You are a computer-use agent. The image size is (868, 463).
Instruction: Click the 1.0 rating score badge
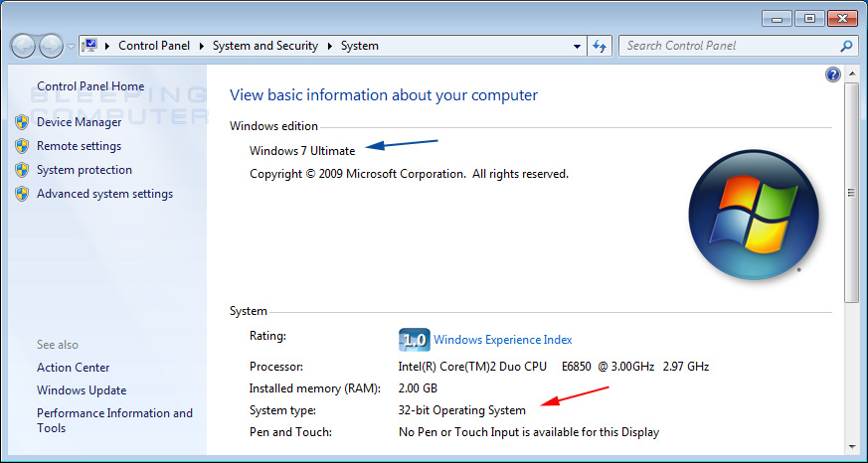click(x=414, y=340)
